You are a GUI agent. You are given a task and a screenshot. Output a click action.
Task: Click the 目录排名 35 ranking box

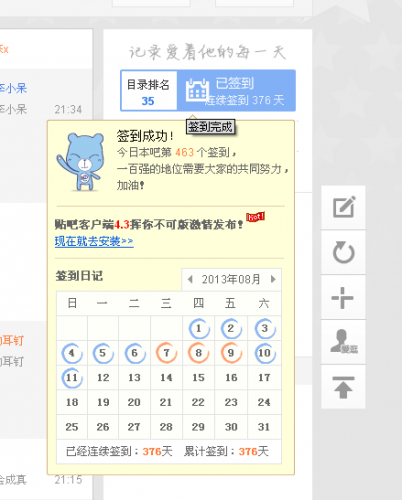(148, 91)
